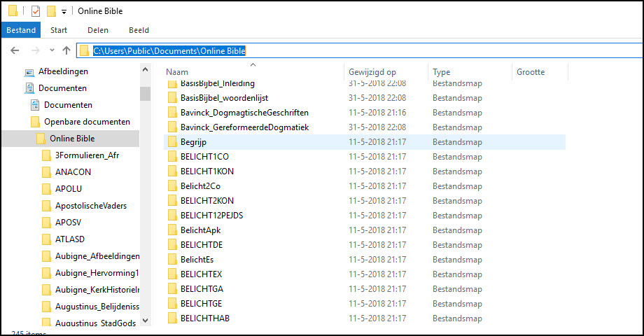Viewport: 644px width, 336px height.
Task: Select the BELICHT1CO folder
Action: pos(204,157)
